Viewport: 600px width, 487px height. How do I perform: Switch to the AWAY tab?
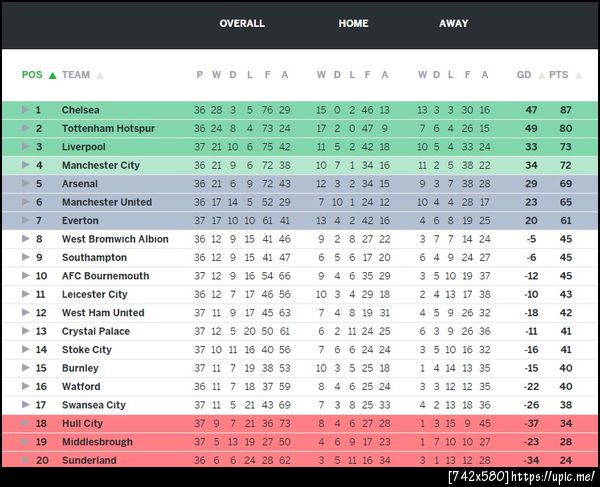(454, 23)
